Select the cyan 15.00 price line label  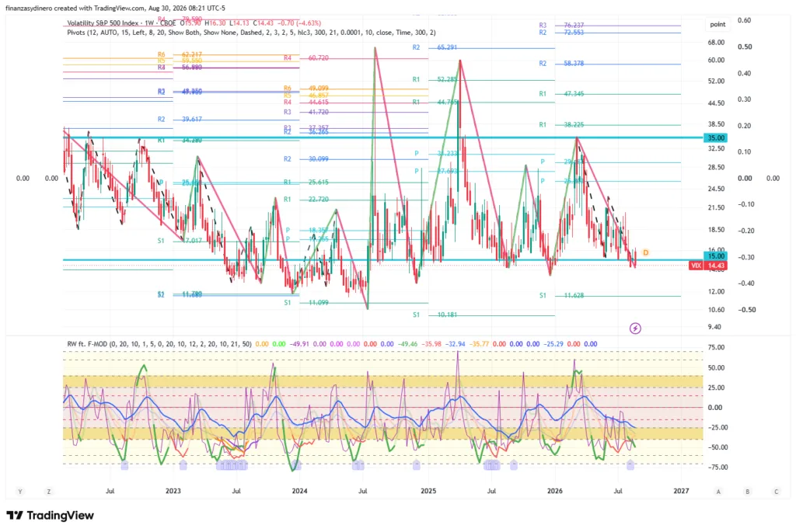715,256
